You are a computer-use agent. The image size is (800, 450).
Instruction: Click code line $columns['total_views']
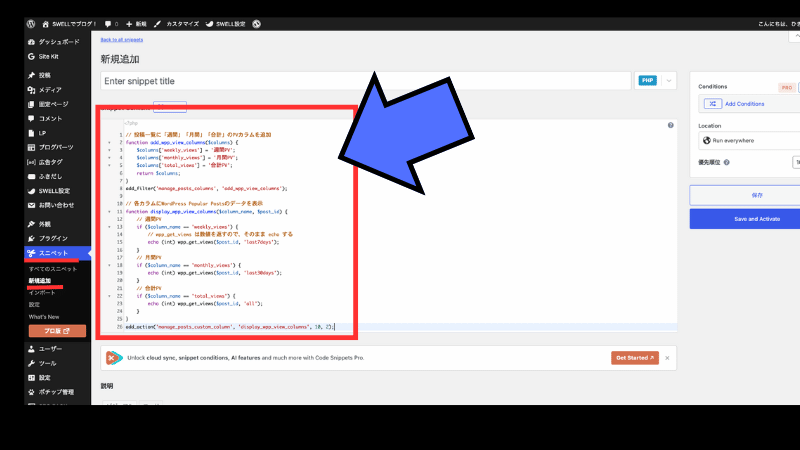pyautogui.click(x=184, y=165)
